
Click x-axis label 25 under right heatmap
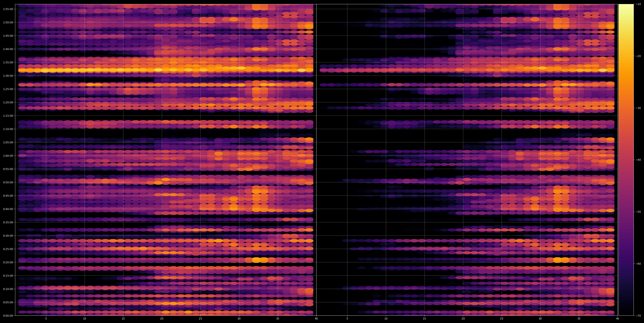click(x=502, y=319)
